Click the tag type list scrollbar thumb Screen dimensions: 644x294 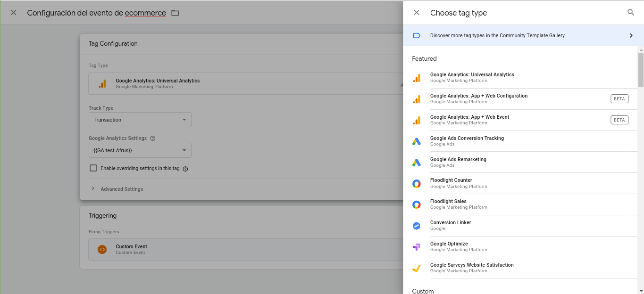coord(641,70)
